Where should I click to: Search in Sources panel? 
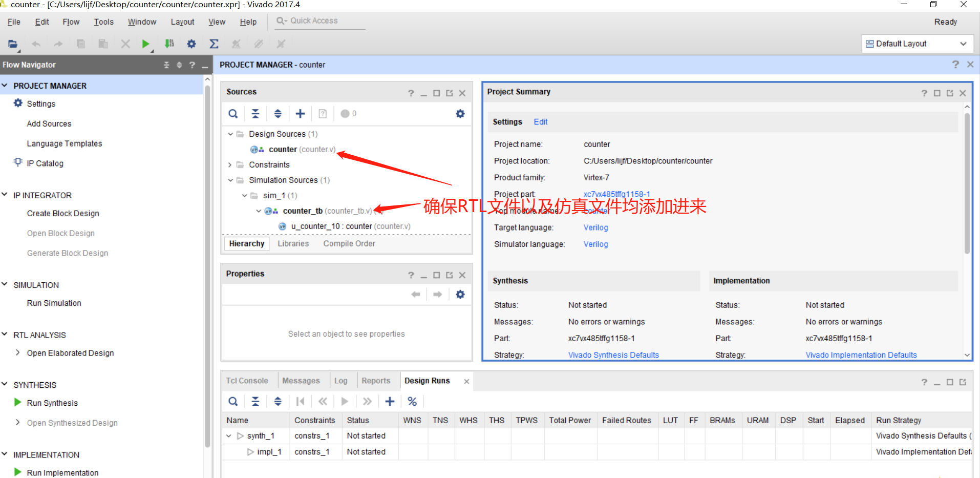click(233, 114)
